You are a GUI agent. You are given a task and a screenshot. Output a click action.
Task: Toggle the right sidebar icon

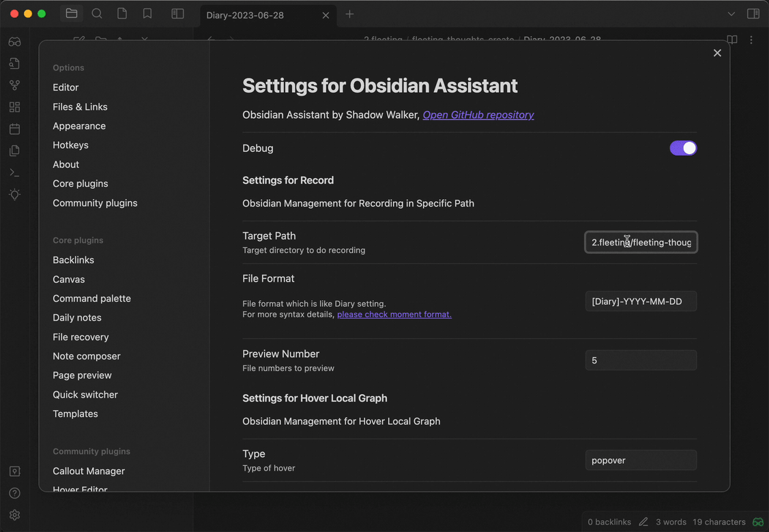tap(753, 14)
